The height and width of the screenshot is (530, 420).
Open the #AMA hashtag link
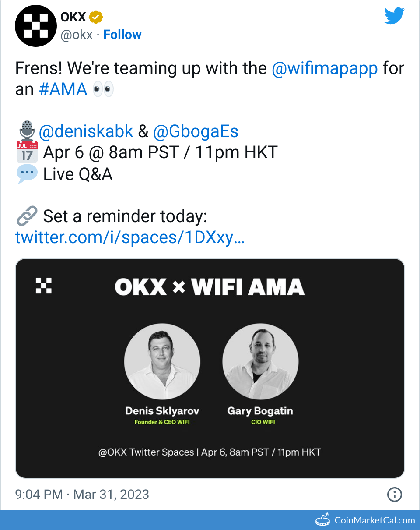click(63, 89)
